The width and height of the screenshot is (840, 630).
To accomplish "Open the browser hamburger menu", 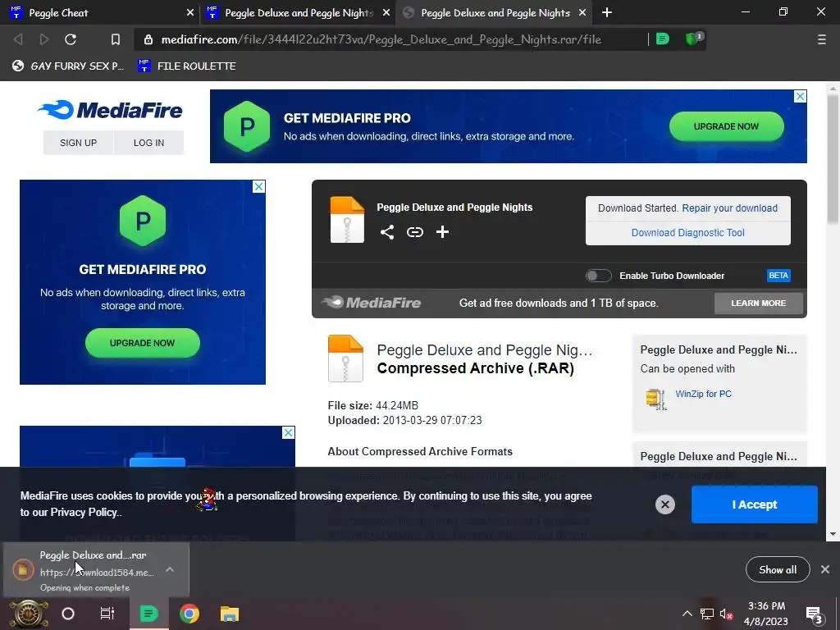I will click(822, 39).
